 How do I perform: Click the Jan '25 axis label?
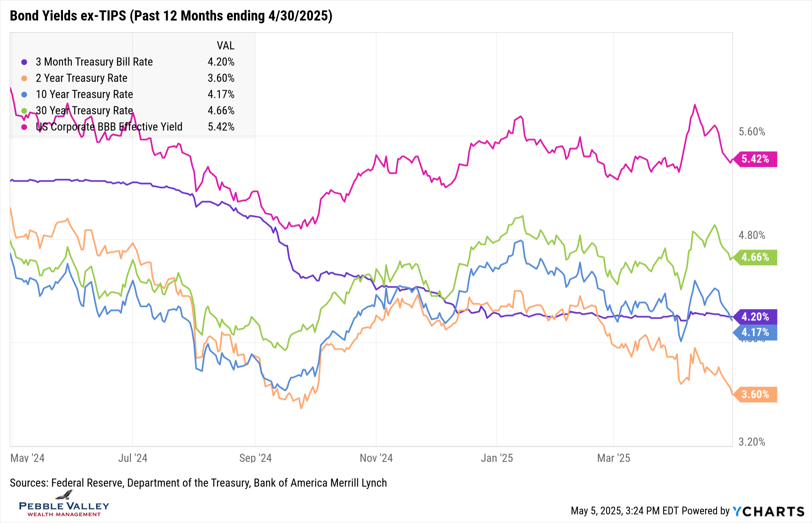(497, 458)
